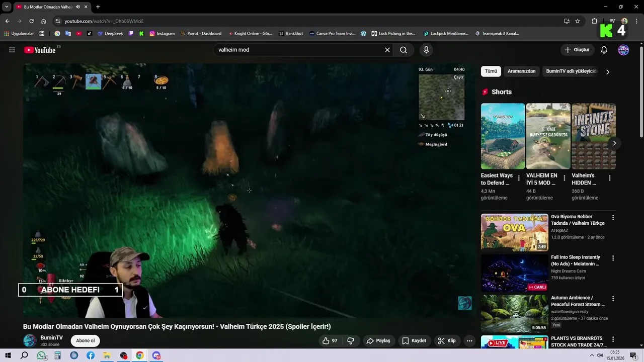Select the BuminTV adlı yükleyiciden chip
This screenshot has height=362, width=644.
tap(571, 71)
